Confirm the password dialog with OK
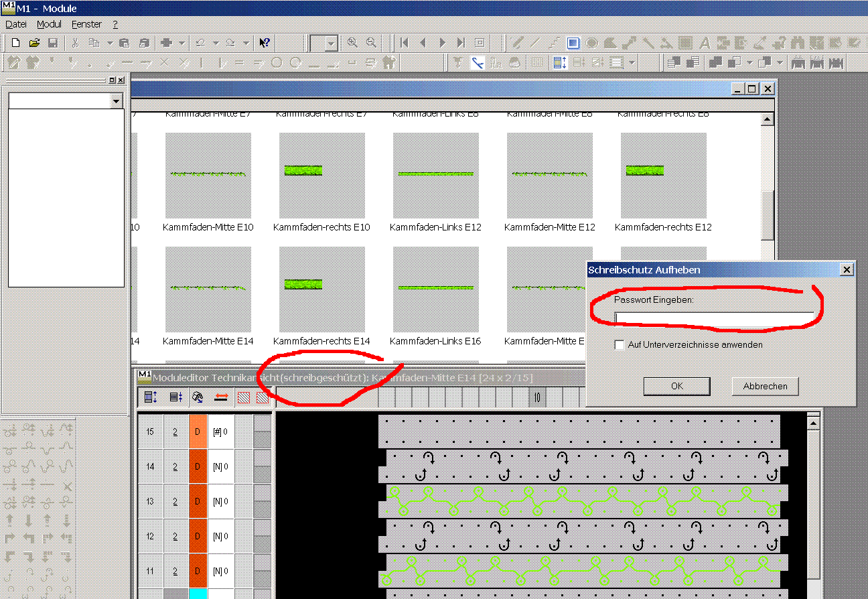The width and height of the screenshot is (868, 599). (677, 386)
